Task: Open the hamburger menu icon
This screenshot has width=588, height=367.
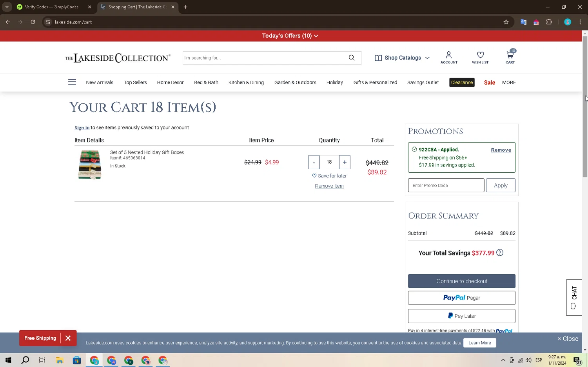Action: click(72, 82)
